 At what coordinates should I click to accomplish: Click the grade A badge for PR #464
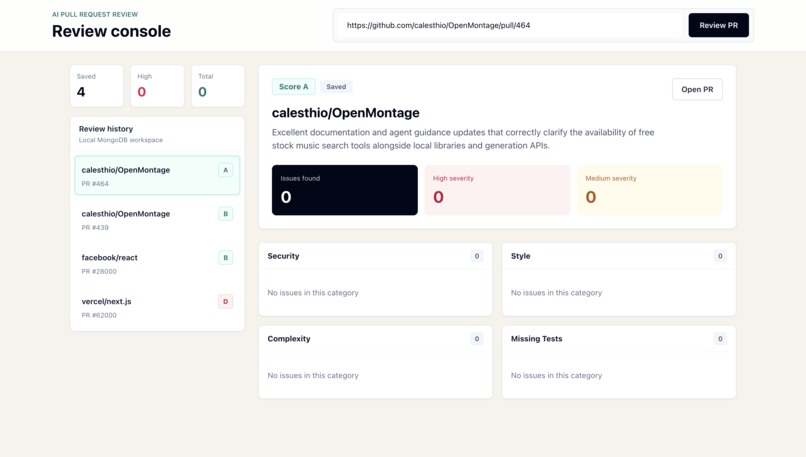[x=225, y=170]
